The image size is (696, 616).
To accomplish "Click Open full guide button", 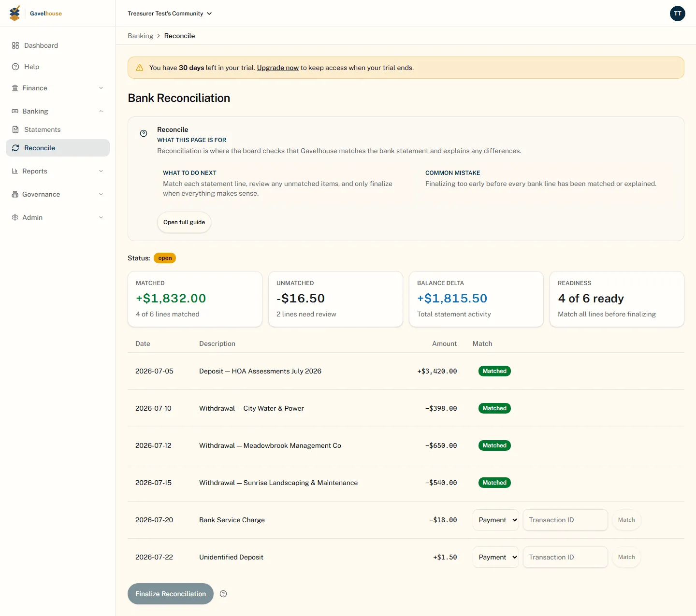I will click(184, 222).
